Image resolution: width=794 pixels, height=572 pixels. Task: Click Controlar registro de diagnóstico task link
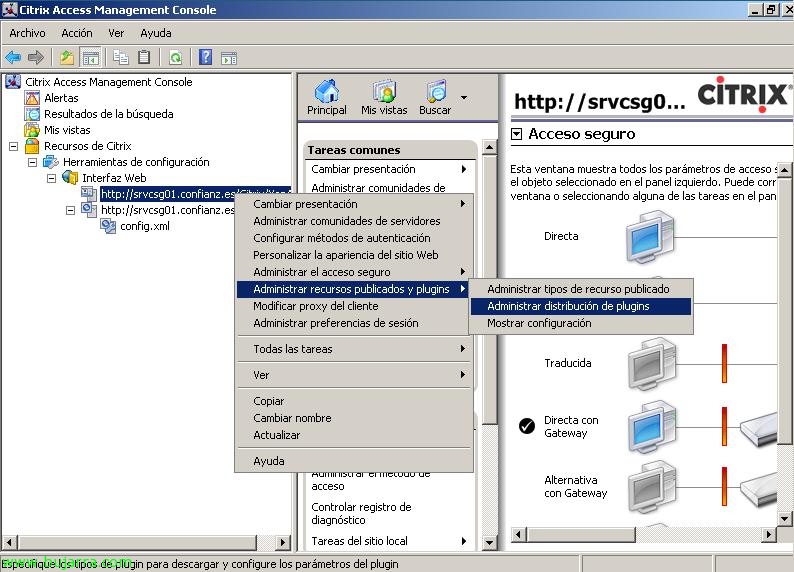click(361, 513)
